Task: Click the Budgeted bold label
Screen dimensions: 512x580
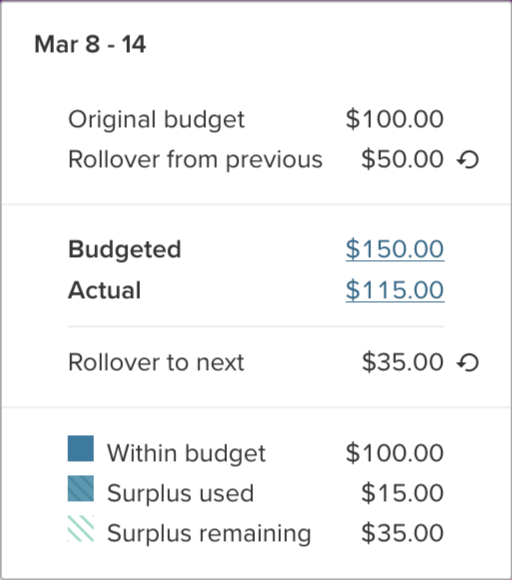Action: pos(125,250)
